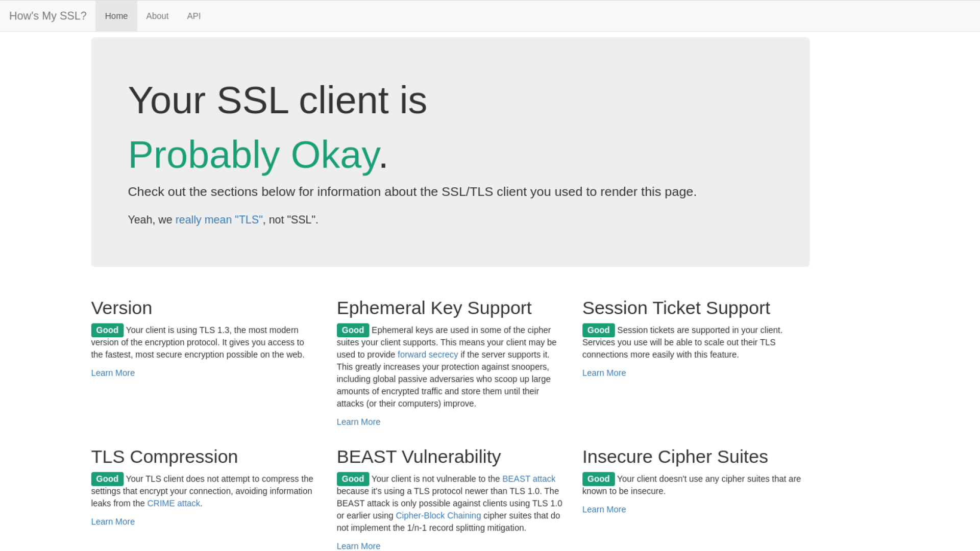980x551 pixels.
Task: Click Learn More under BEAST Vulnerability
Action: coord(358,546)
